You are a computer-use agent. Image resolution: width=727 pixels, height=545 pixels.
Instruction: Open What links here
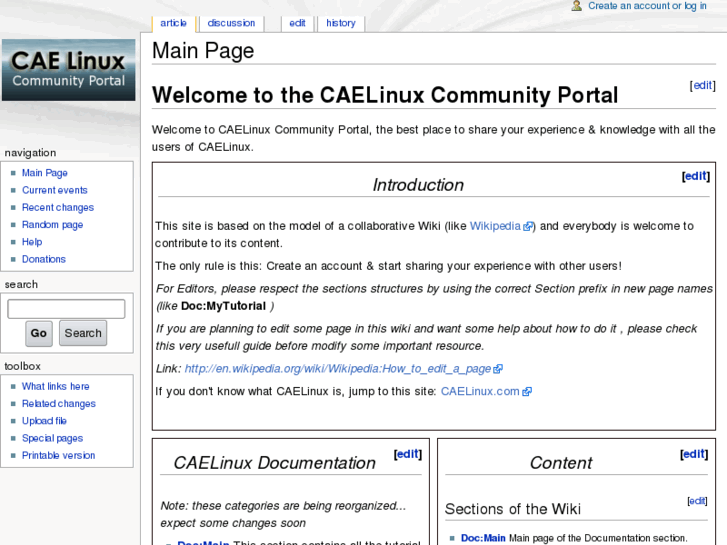(x=56, y=386)
